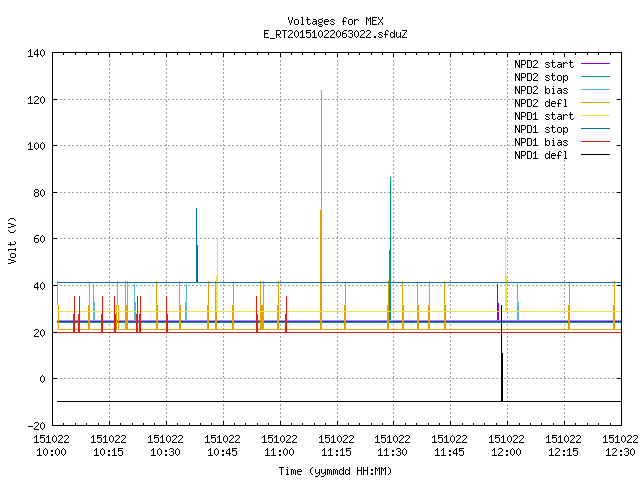Click the y-axis tick label 40

click(x=40, y=286)
